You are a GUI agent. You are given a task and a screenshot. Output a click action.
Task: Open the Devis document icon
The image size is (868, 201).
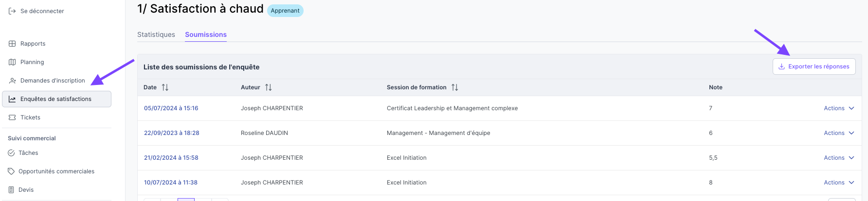(x=11, y=190)
